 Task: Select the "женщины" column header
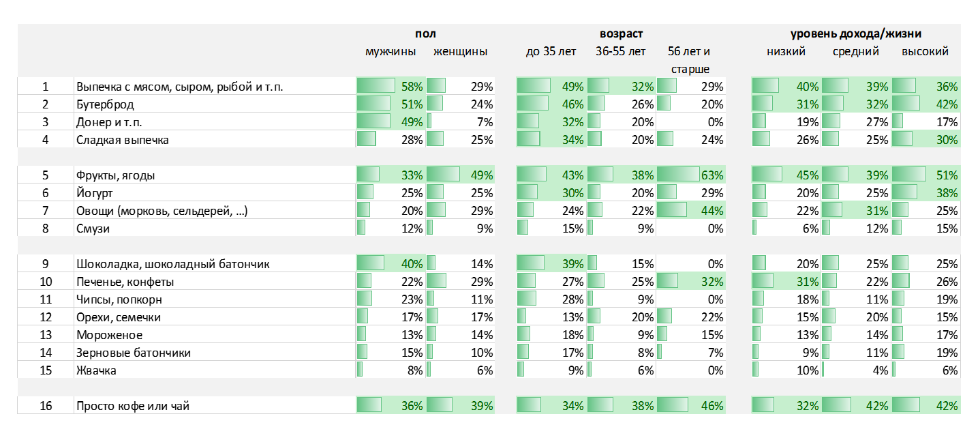461,52
